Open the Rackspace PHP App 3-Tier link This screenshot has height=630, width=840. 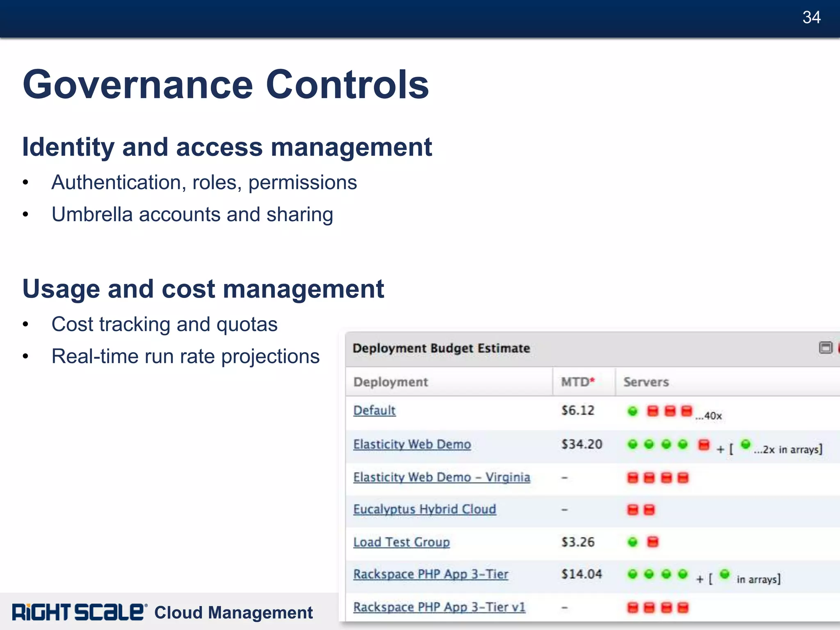[431, 574]
